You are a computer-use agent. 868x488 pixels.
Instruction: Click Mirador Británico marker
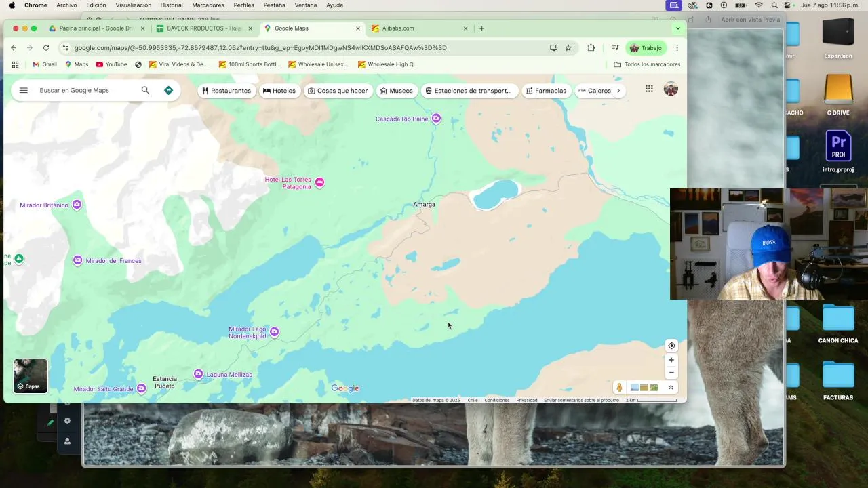pos(77,205)
